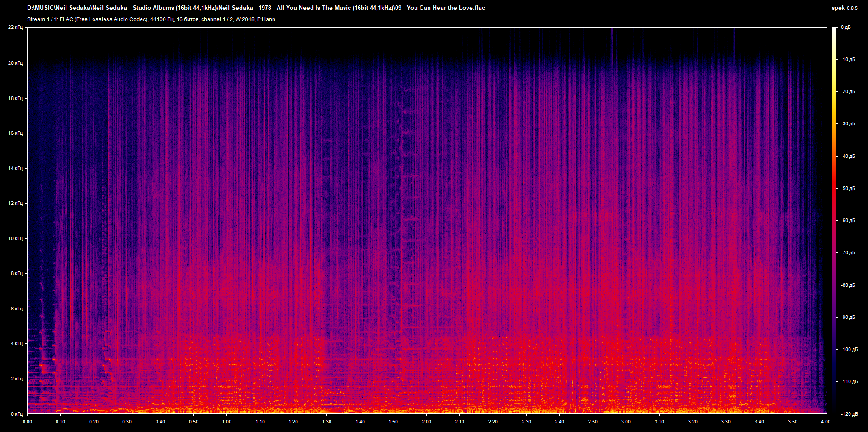The width and height of the screenshot is (868, 432).
Task: Click the '-70 дБ' level scale label
Action: pos(848,253)
